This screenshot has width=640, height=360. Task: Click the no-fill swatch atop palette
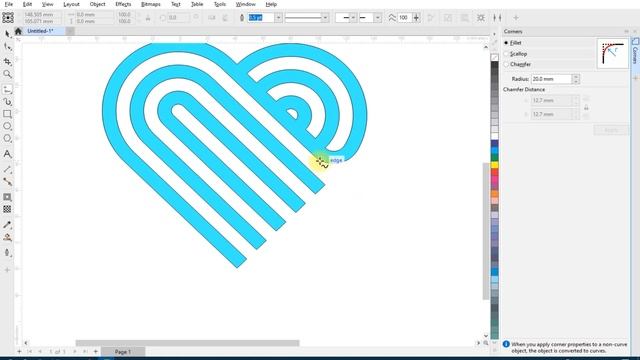[x=494, y=58]
